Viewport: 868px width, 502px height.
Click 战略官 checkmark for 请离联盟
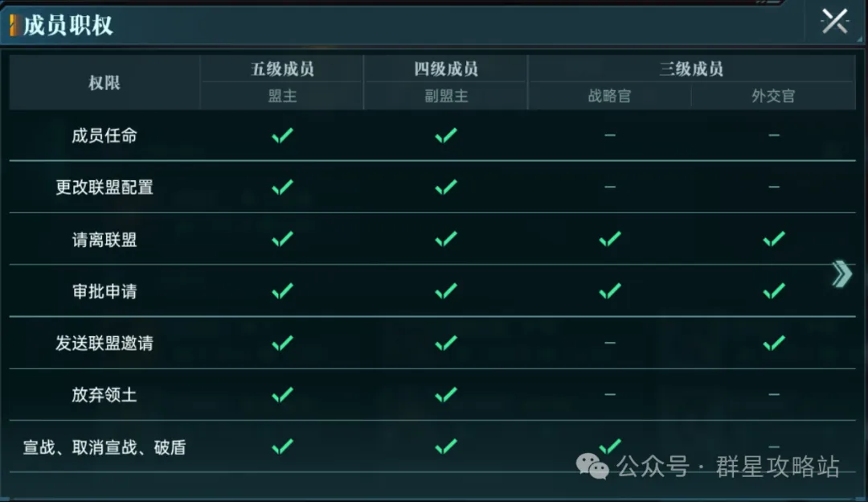[609, 239]
